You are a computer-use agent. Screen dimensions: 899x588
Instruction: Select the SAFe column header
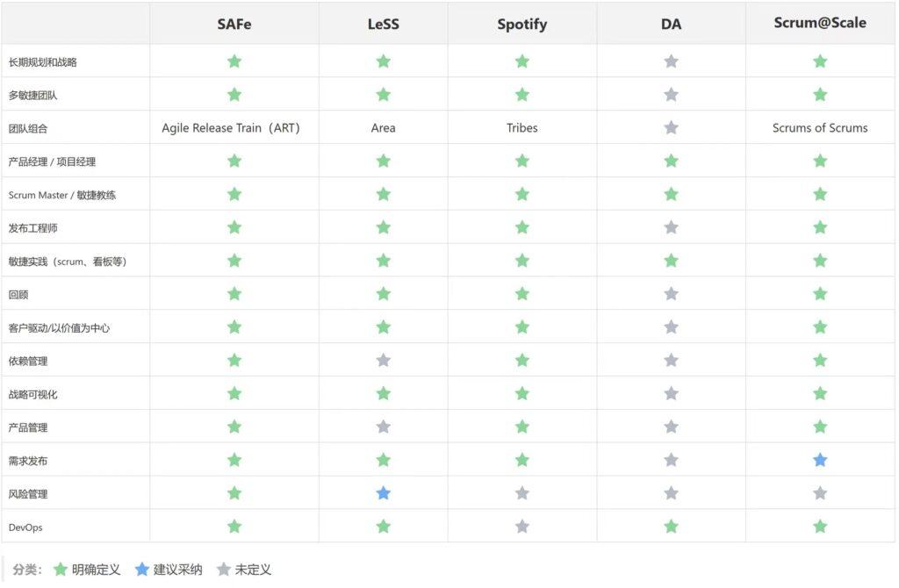tap(234, 24)
